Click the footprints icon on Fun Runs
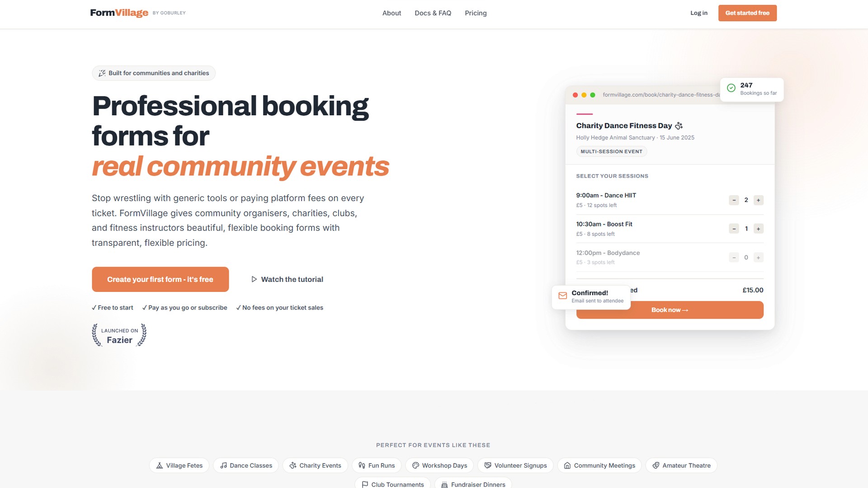The height and width of the screenshot is (488, 868). (x=362, y=465)
